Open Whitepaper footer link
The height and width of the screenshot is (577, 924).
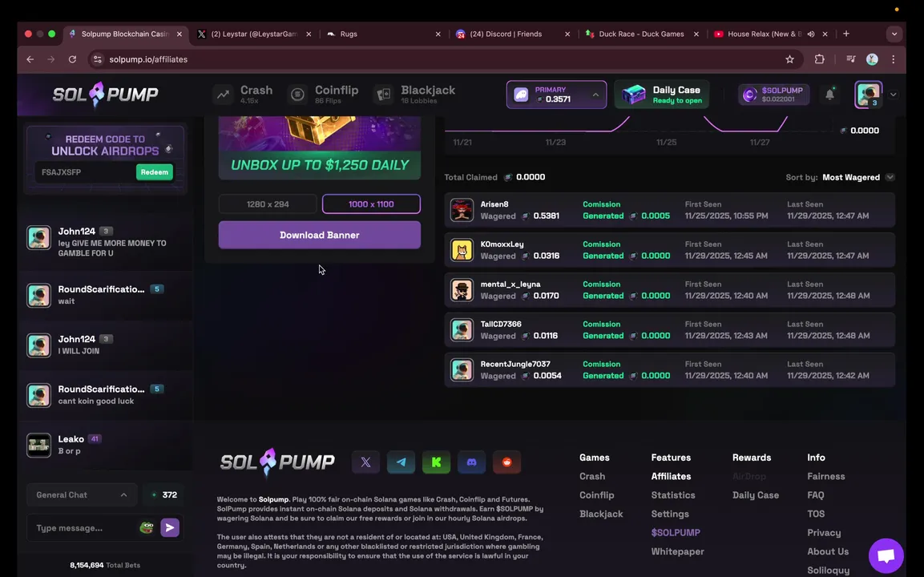click(678, 551)
